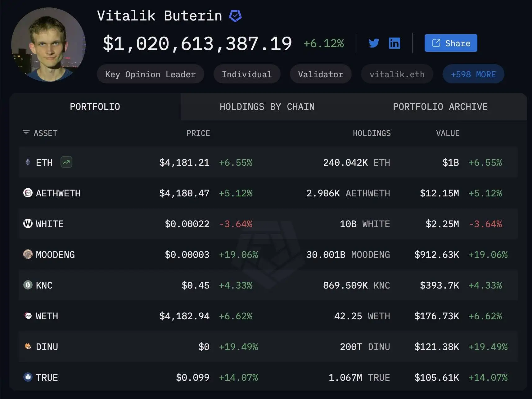Click the Key Opinion Leader tag
This screenshot has width=532, height=399.
point(150,74)
